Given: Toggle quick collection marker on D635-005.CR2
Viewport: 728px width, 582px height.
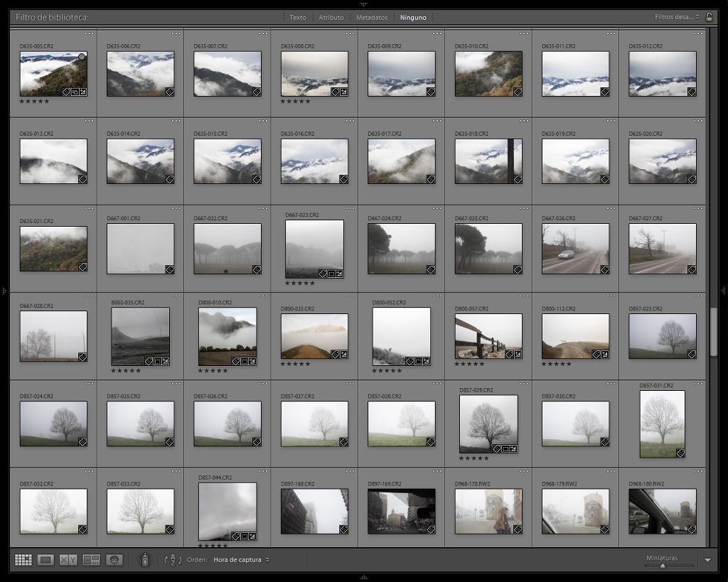Looking at the screenshot, I should (x=82, y=57).
